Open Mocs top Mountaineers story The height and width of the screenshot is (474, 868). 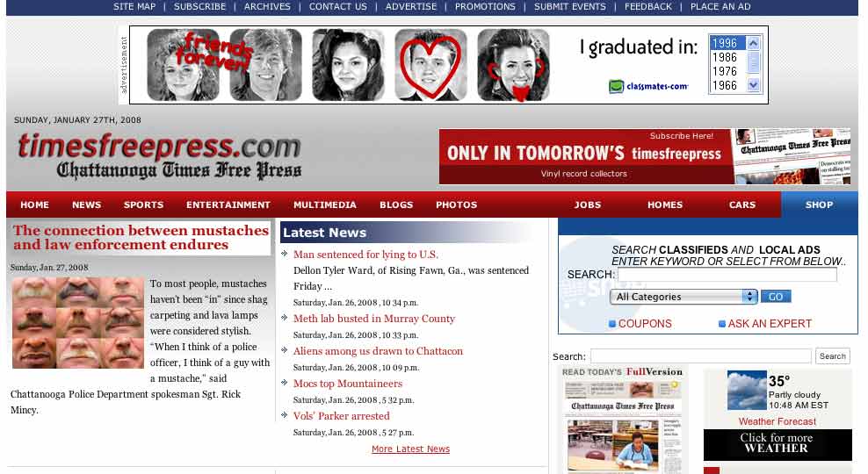pos(348,384)
